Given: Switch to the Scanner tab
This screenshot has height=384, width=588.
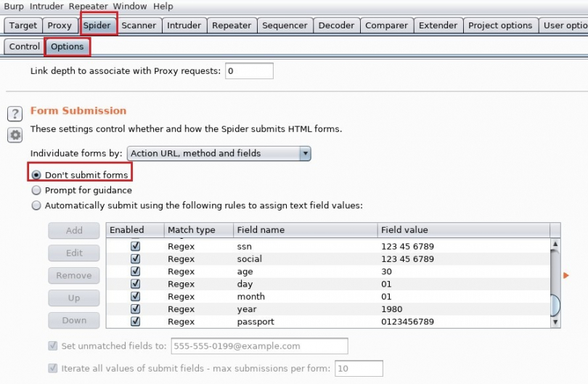Looking at the screenshot, I should coord(139,25).
